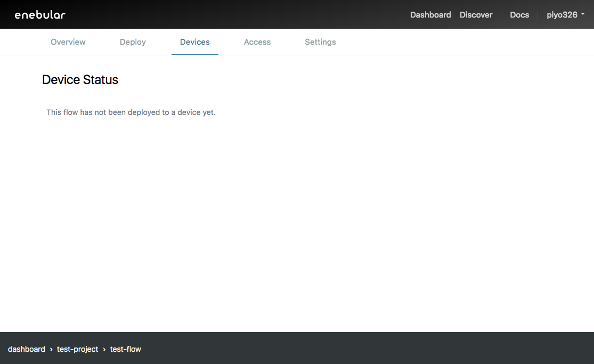Image resolution: width=594 pixels, height=364 pixels.
Task: Click the enebular logo
Action: click(x=40, y=15)
